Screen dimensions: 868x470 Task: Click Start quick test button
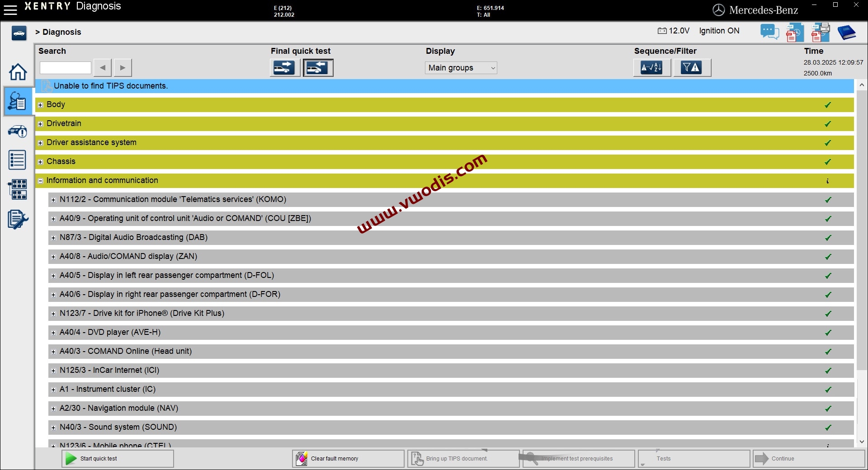click(x=118, y=459)
